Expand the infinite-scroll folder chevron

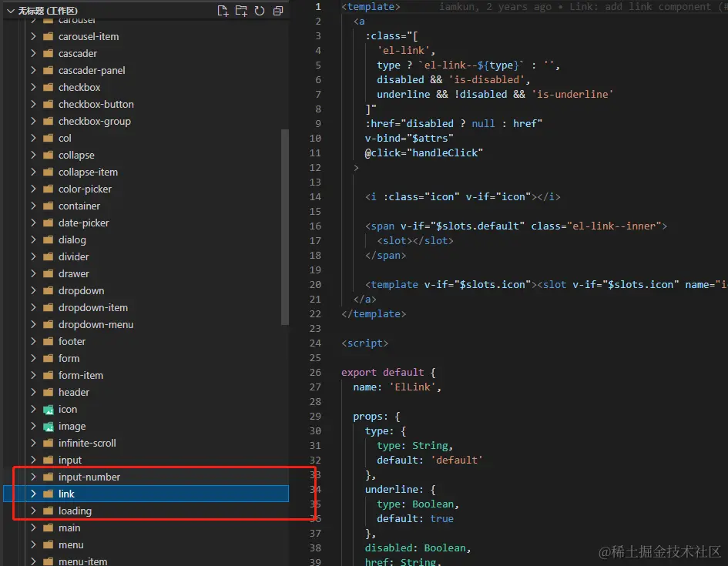[33, 443]
